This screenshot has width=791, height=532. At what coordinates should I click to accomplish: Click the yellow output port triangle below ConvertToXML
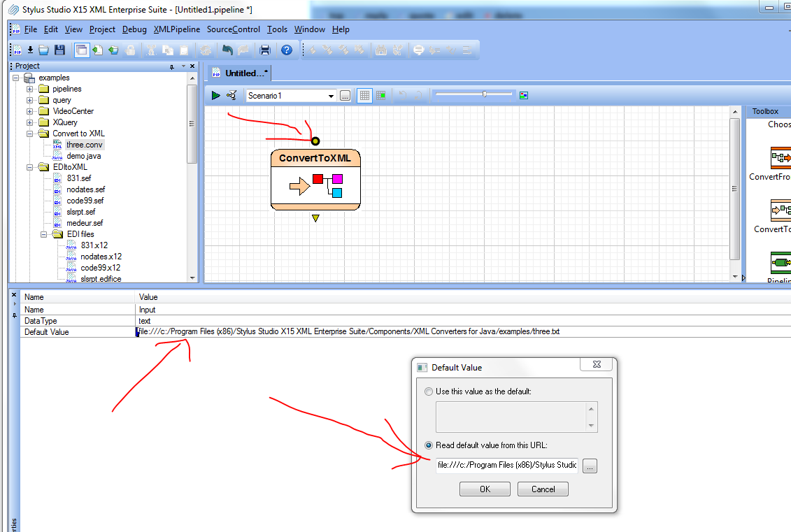315,218
